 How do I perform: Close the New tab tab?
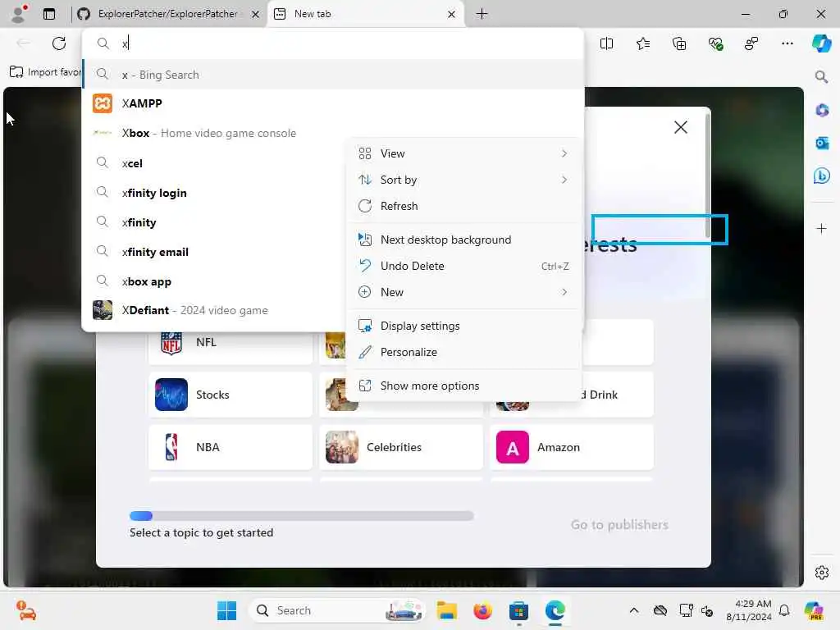pos(452,15)
